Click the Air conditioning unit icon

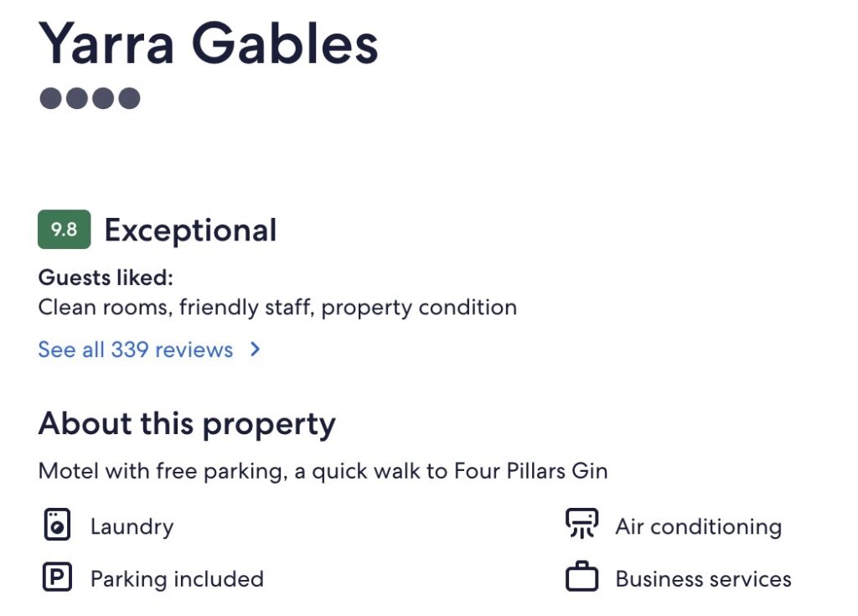pyautogui.click(x=581, y=524)
